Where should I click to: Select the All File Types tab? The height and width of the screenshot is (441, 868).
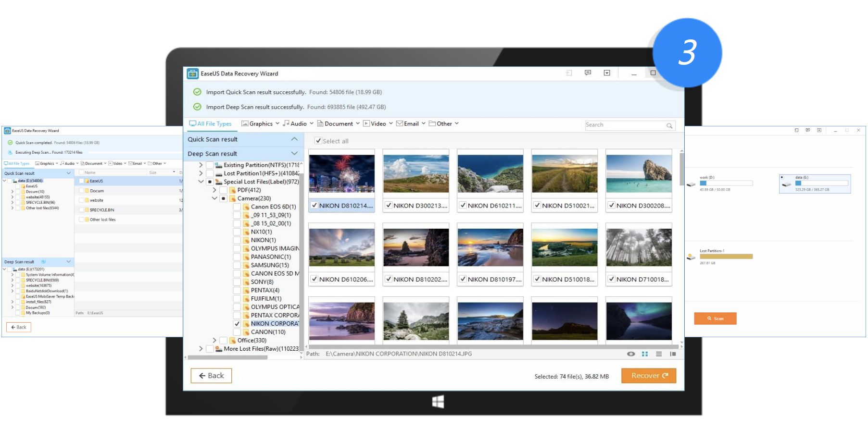pos(211,124)
